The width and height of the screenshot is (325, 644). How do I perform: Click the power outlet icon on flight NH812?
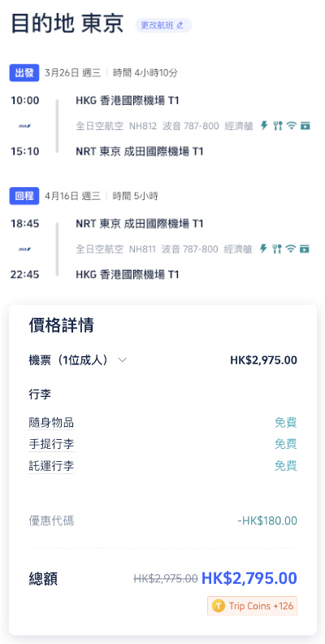[x=264, y=126]
